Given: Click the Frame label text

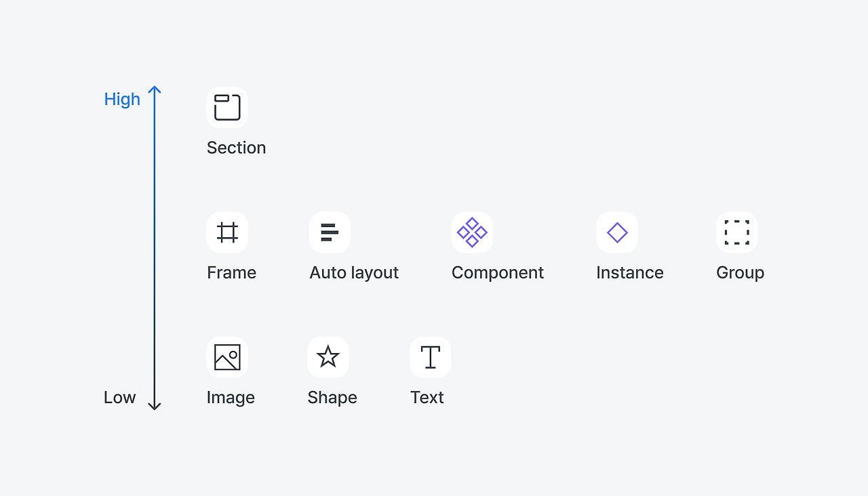Looking at the screenshot, I should click(x=231, y=272).
